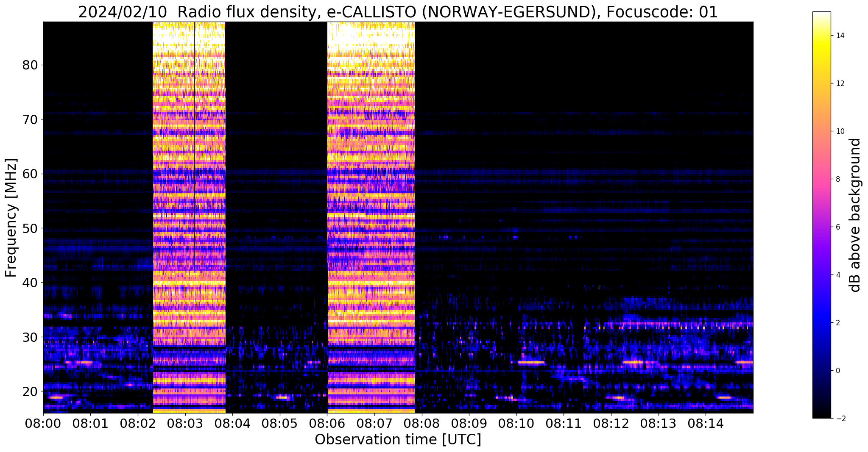Click the colorbar tick value 6
868x452 pixels.
(x=837, y=227)
